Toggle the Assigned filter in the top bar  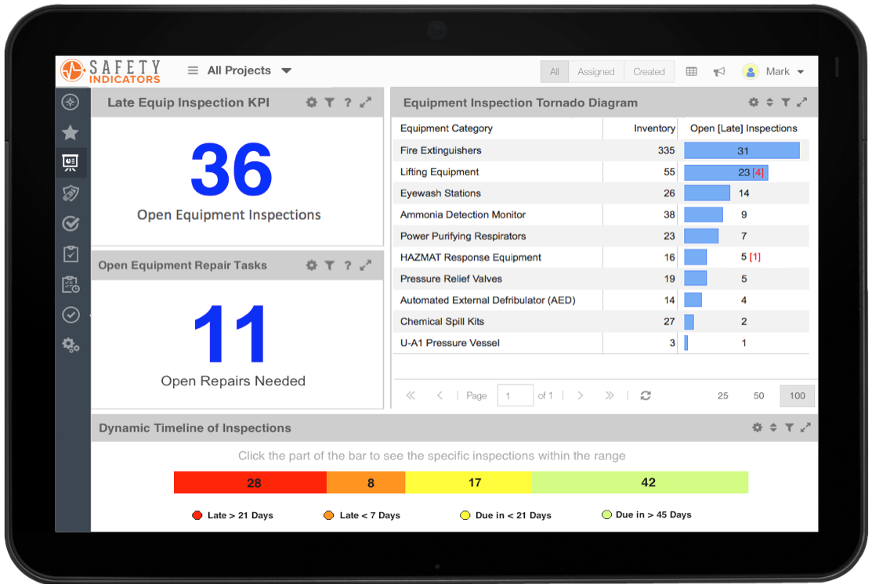(x=596, y=70)
